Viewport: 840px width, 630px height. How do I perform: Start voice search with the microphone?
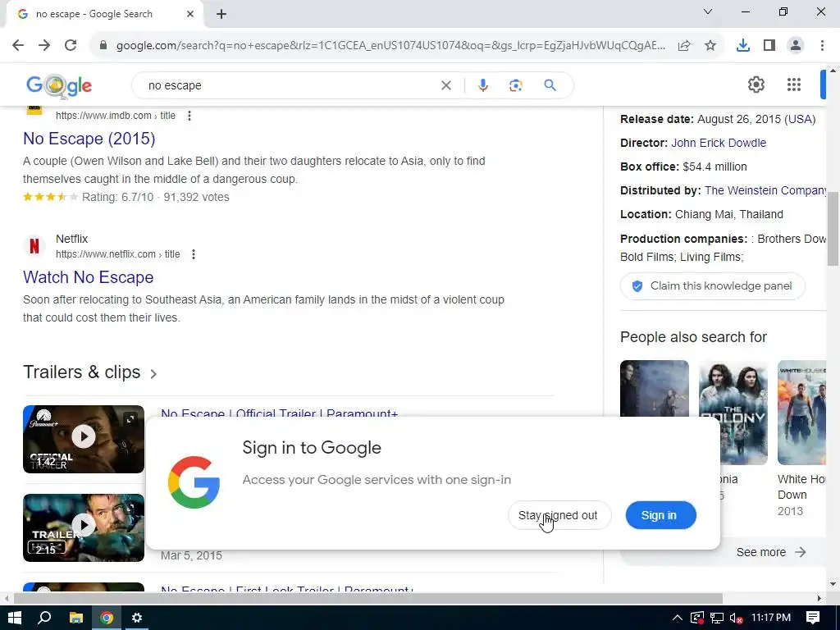click(482, 85)
